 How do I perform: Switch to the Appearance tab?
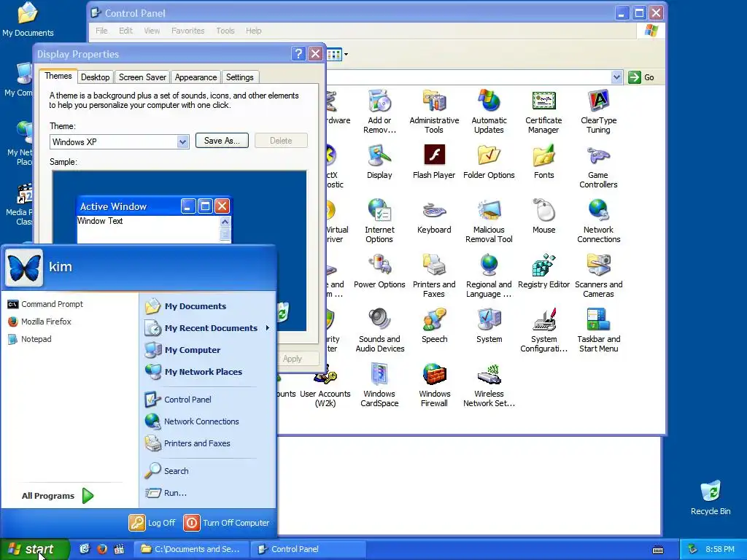tap(196, 77)
